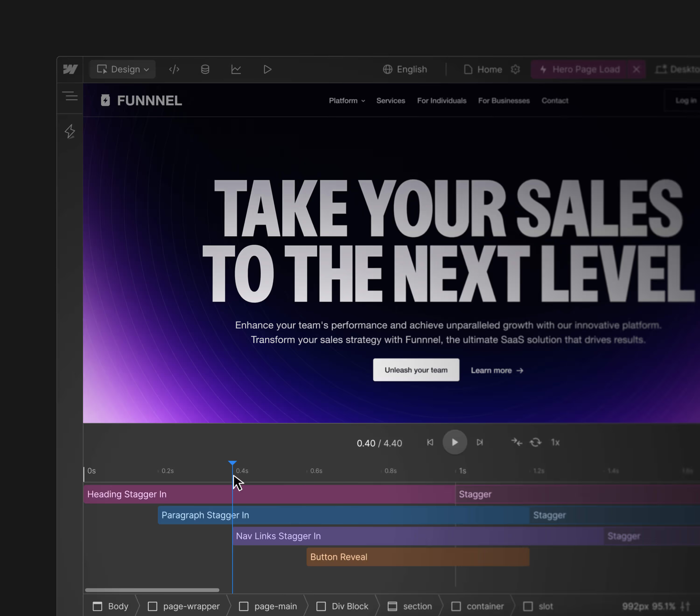
Task: Expand the Platform nav dropdown
Action: click(x=346, y=101)
